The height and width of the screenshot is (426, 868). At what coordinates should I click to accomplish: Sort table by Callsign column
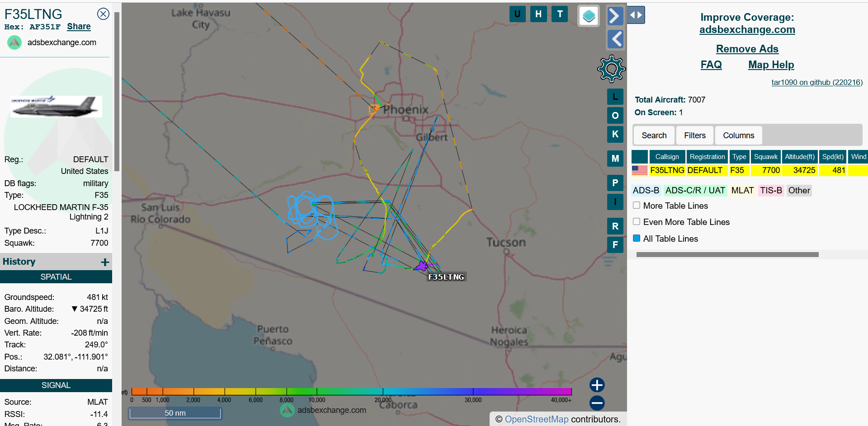[667, 157]
